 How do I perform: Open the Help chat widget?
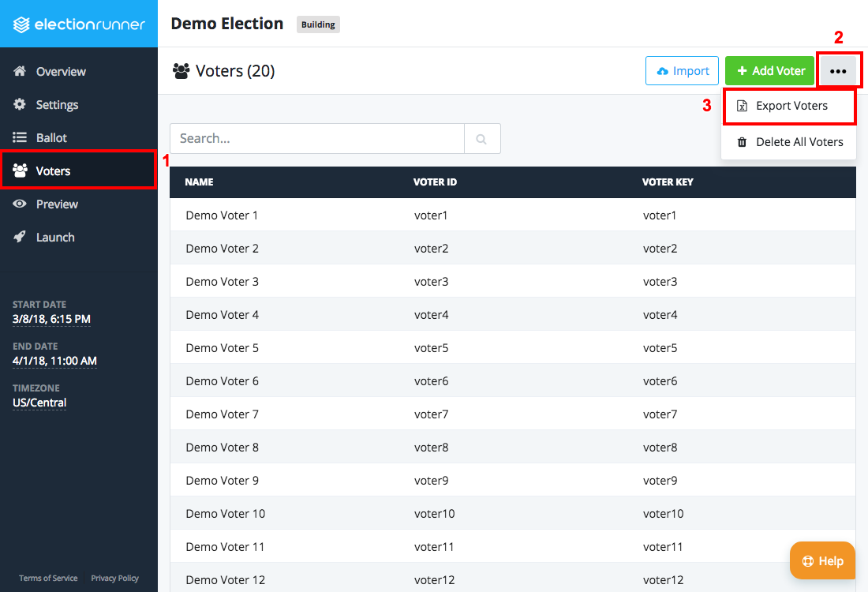click(822, 561)
